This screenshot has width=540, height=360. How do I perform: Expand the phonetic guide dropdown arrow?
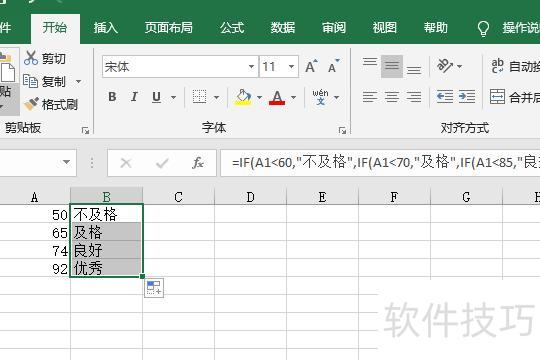point(336,97)
